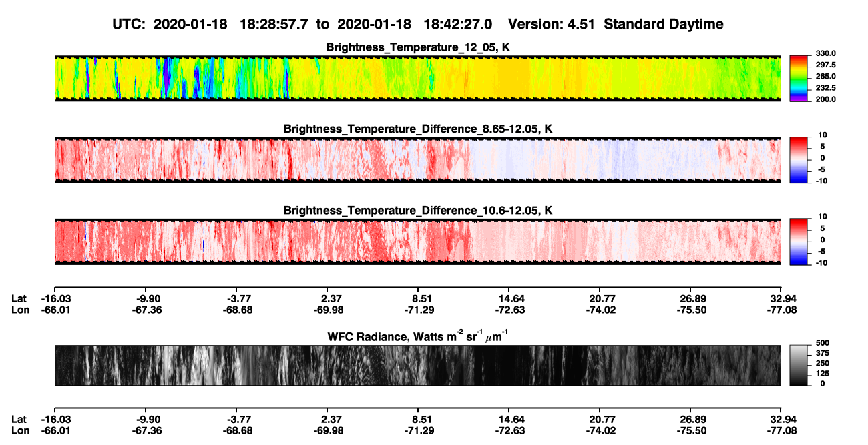Click the -10 tick on the 8.65-12.05 colorbar
The image size is (868, 445).
pos(822,181)
